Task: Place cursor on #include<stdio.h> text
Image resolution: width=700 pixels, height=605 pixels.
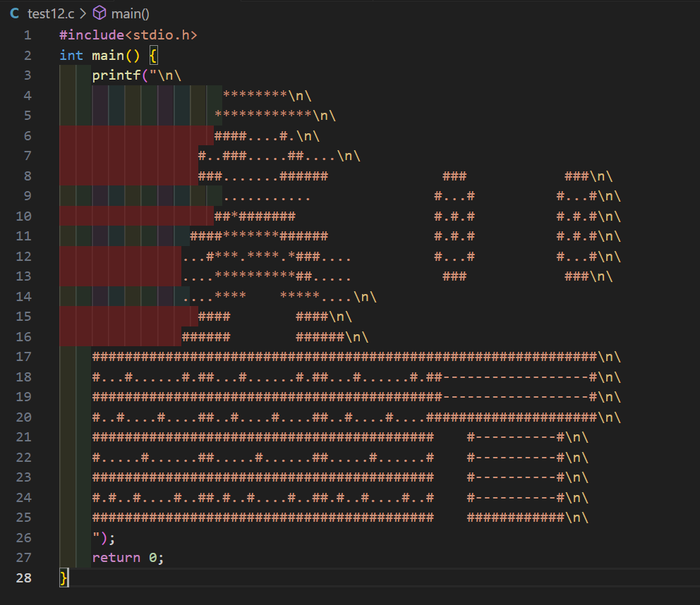Action: 128,35
